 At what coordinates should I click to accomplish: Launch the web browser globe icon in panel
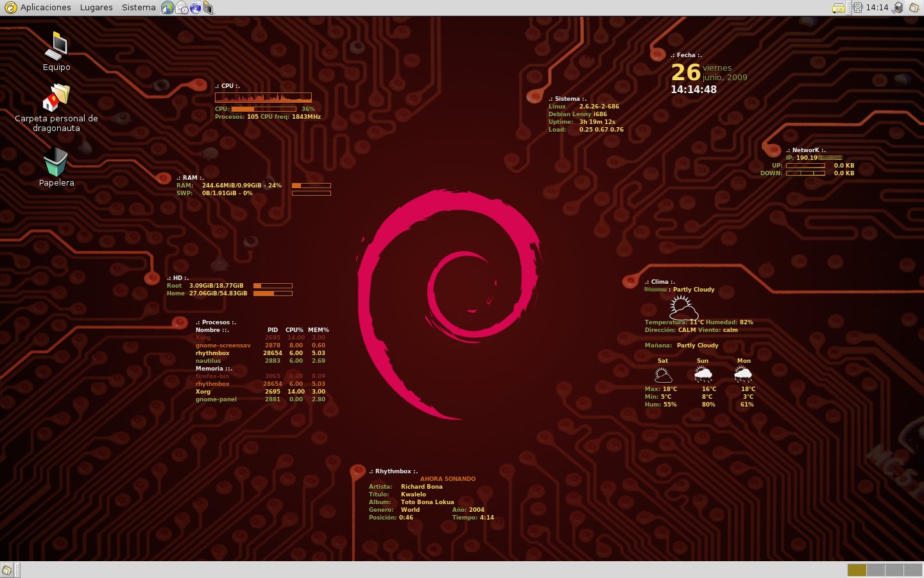pyautogui.click(x=167, y=8)
